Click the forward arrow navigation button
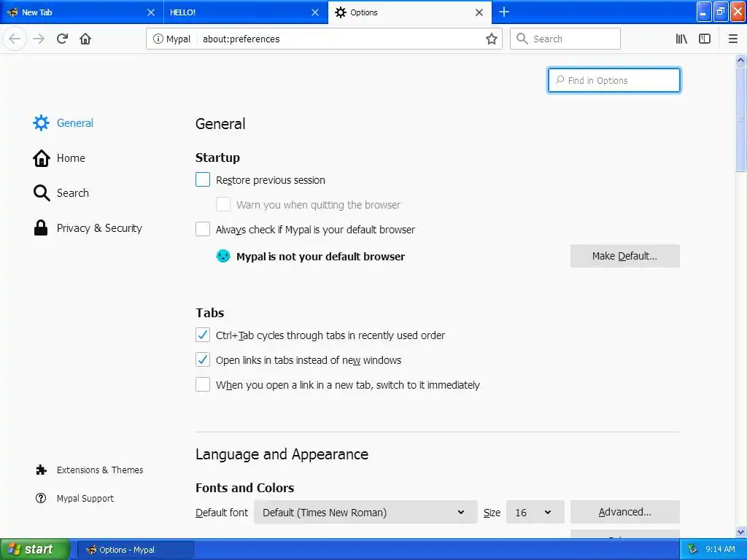 click(39, 39)
